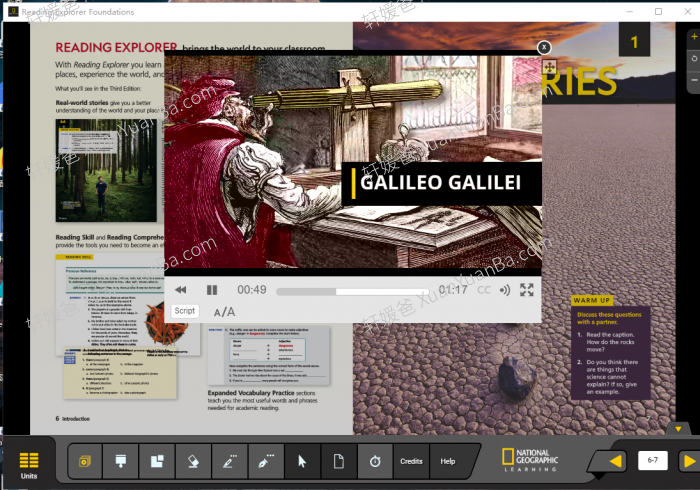Screen dimensions: 700x490
Task: Select the eraser tool
Action: click(x=194, y=461)
